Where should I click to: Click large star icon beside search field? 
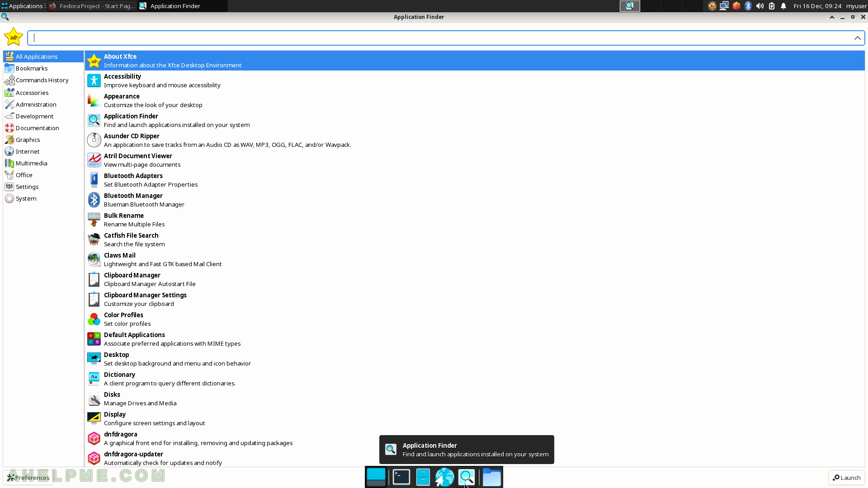tap(14, 37)
